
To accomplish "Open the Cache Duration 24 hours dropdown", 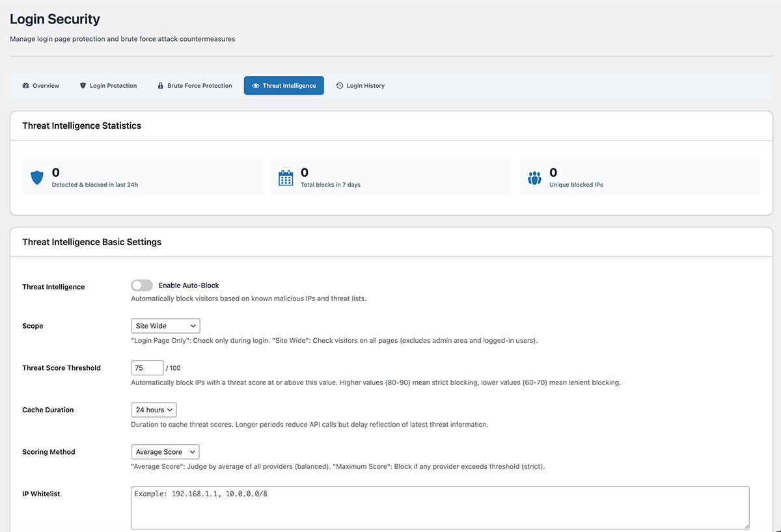I will (x=154, y=410).
